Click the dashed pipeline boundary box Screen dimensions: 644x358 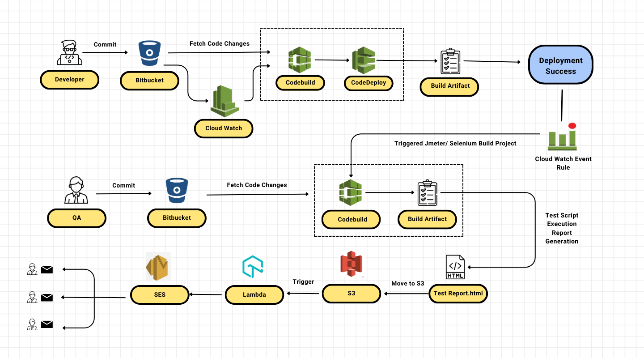coord(331,28)
